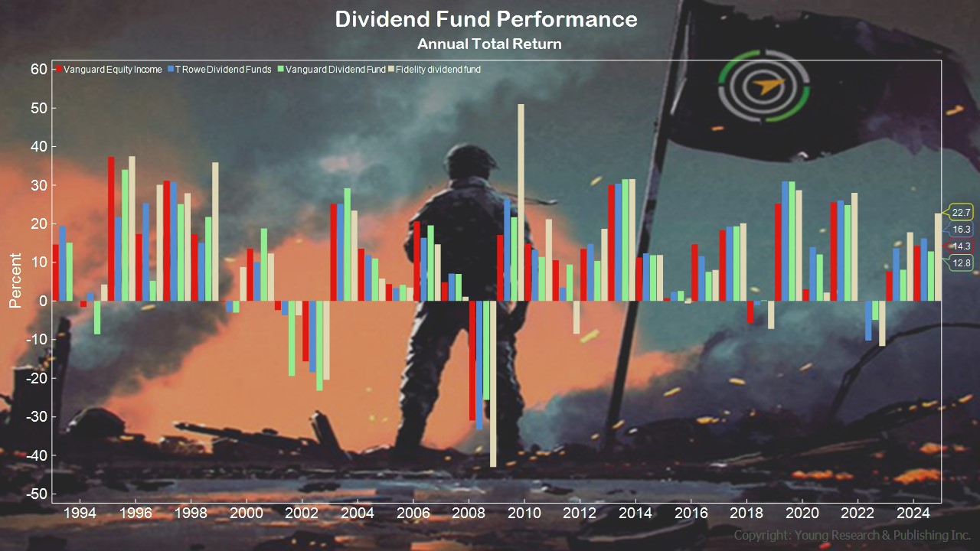Click the 14.3 end value label

coord(961,246)
